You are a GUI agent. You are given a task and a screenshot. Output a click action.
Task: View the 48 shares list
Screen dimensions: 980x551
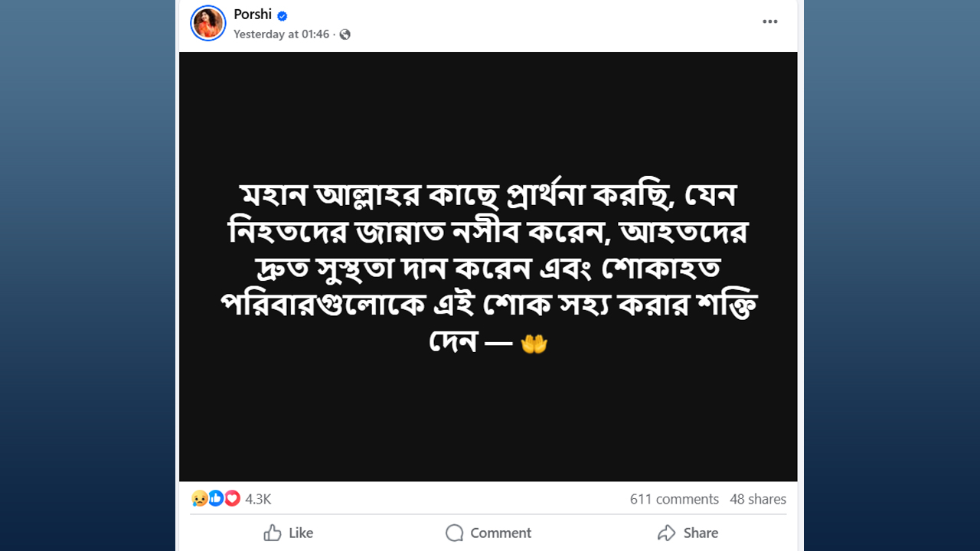tap(758, 499)
